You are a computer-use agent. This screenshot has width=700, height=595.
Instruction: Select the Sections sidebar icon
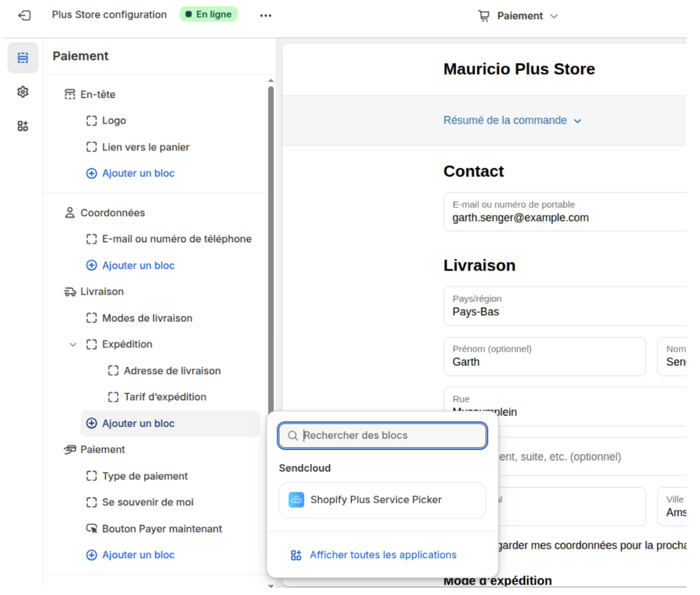(x=23, y=58)
